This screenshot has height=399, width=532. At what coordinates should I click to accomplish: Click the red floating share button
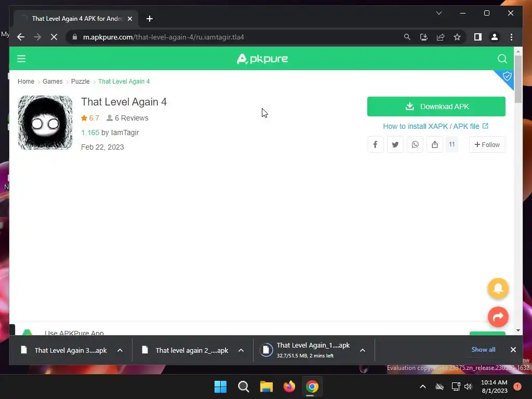(498, 317)
